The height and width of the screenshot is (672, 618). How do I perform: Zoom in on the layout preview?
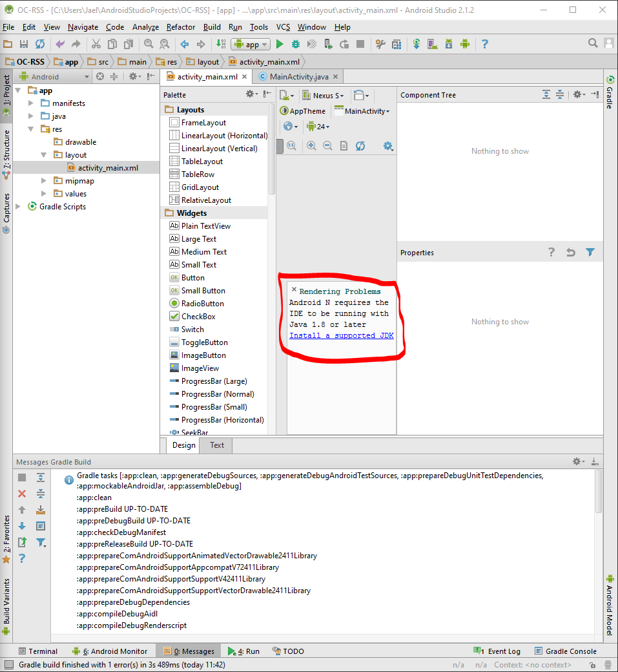(x=311, y=145)
